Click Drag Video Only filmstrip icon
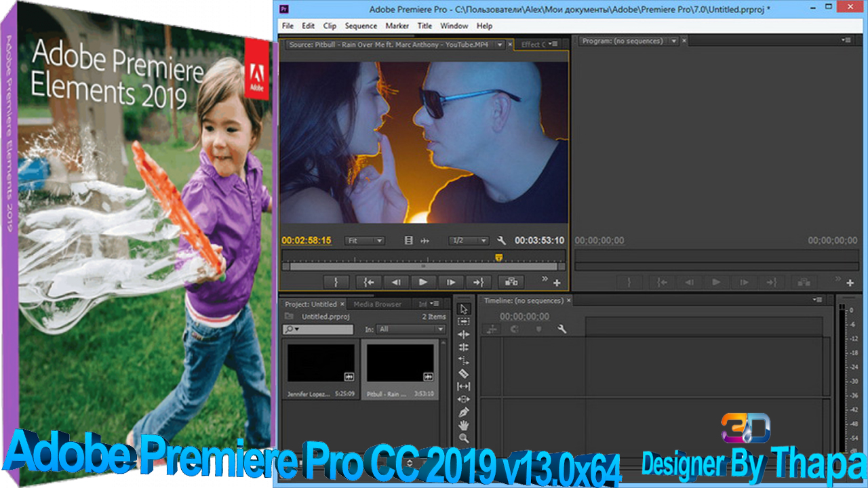The height and width of the screenshot is (488, 868). [x=408, y=241]
